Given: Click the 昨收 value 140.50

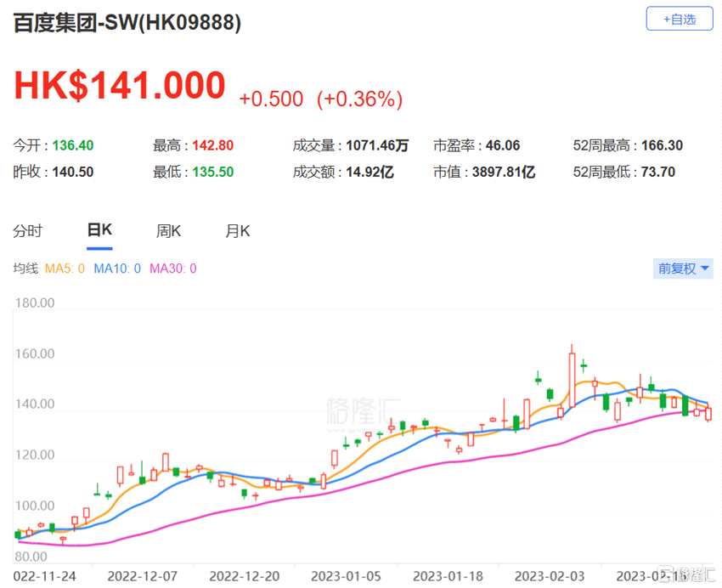Looking at the screenshot, I should [73, 172].
